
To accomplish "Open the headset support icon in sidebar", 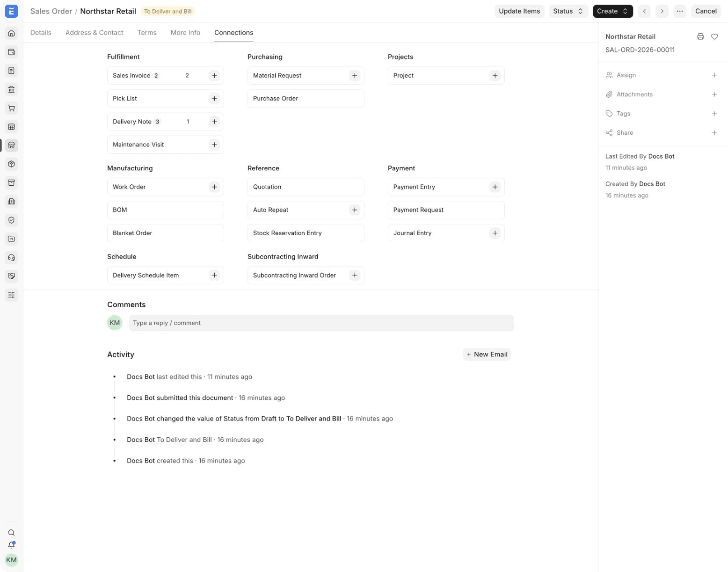I will coord(11,258).
